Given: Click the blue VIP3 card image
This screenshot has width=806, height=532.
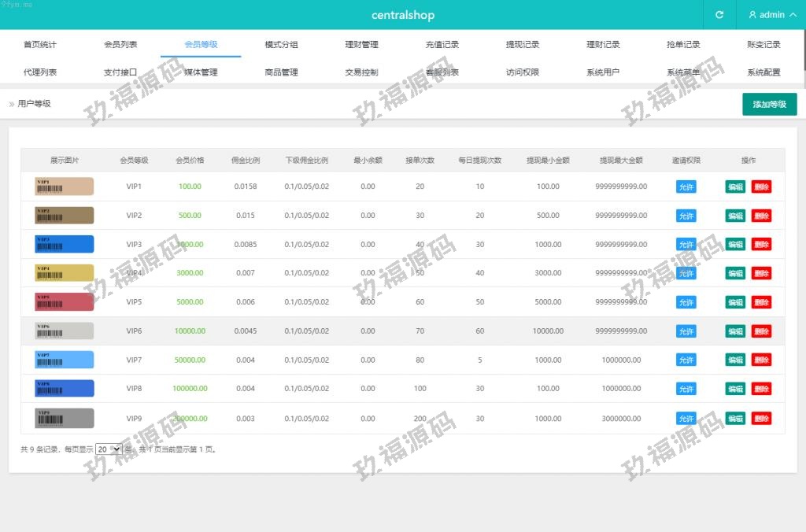Looking at the screenshot, I should (x=65, y=244).
